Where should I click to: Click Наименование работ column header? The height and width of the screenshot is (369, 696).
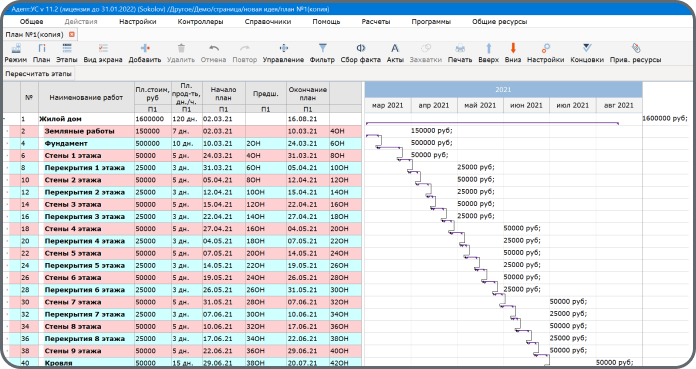(86, 97)
